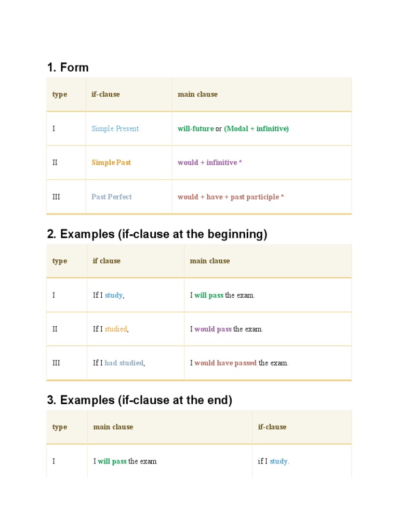Click "I would pass the exam." sentence
This screenshot has height=532, width=399.
pos(227,329)
